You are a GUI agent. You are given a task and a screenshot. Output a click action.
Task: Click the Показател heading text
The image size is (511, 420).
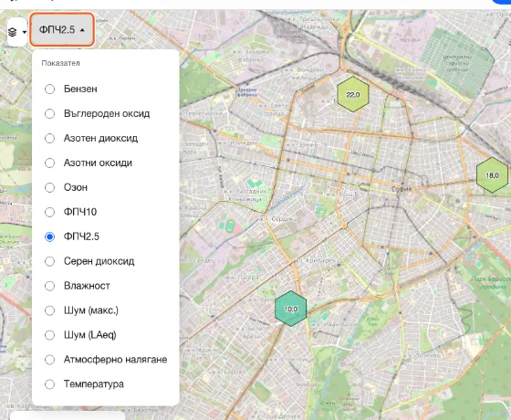60,63
